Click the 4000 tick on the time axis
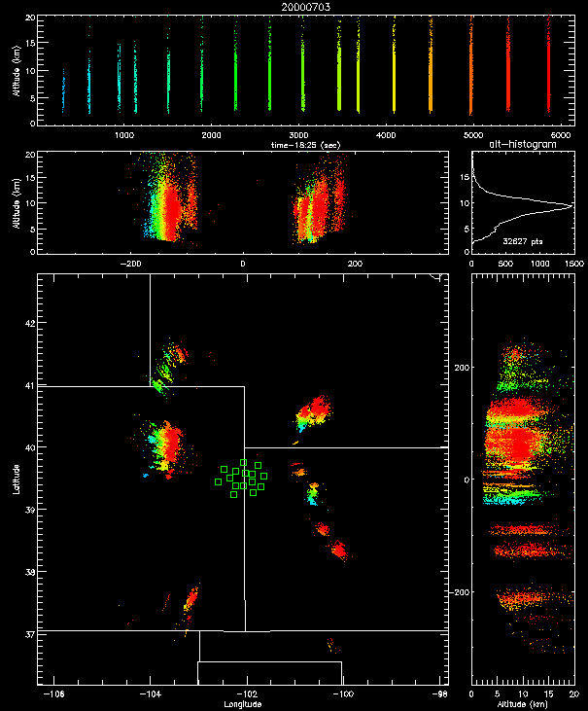The width and height of the screenshot is (588, 711). point(386,135)
